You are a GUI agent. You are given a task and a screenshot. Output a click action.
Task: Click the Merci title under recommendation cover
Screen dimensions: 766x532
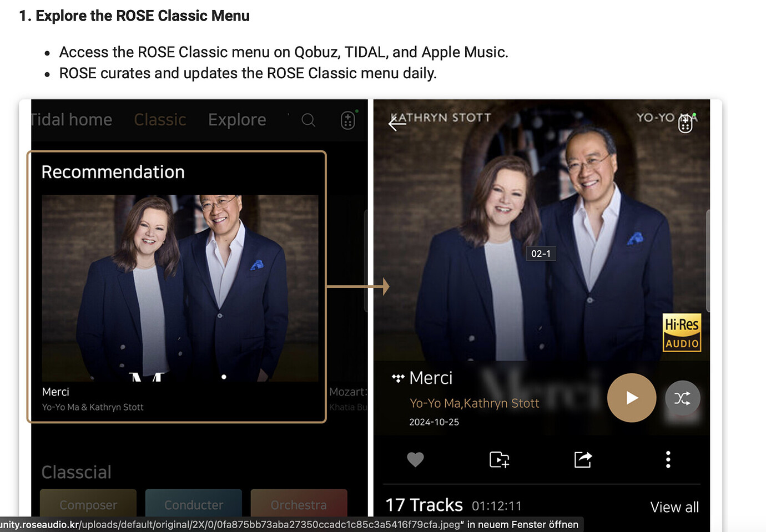tap(56, 392)
